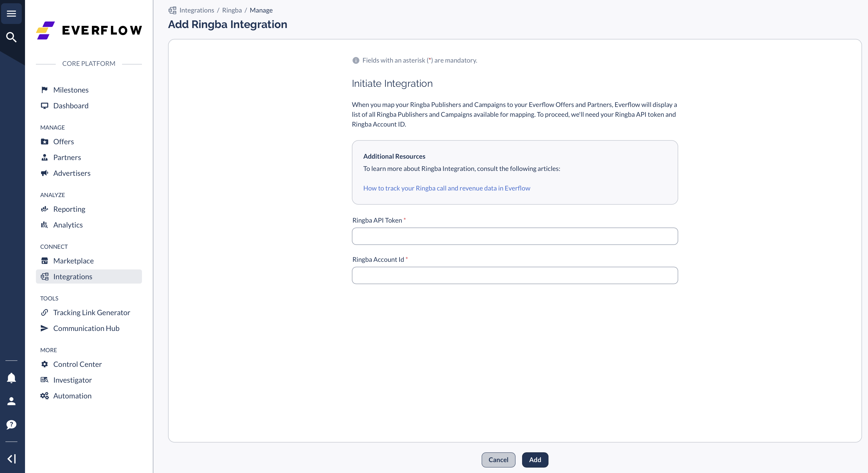
Task: Click the help chat bubble icon
Action: click(11, 425)
